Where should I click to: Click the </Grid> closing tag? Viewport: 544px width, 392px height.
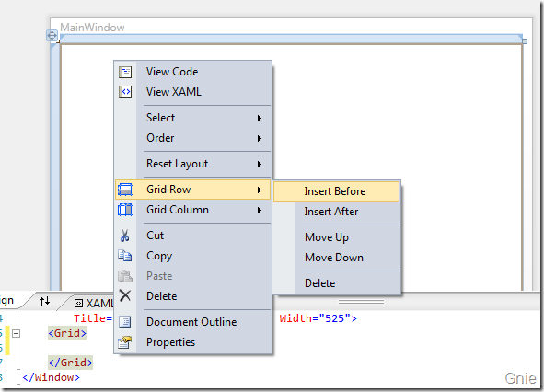(x=71, y=363)
